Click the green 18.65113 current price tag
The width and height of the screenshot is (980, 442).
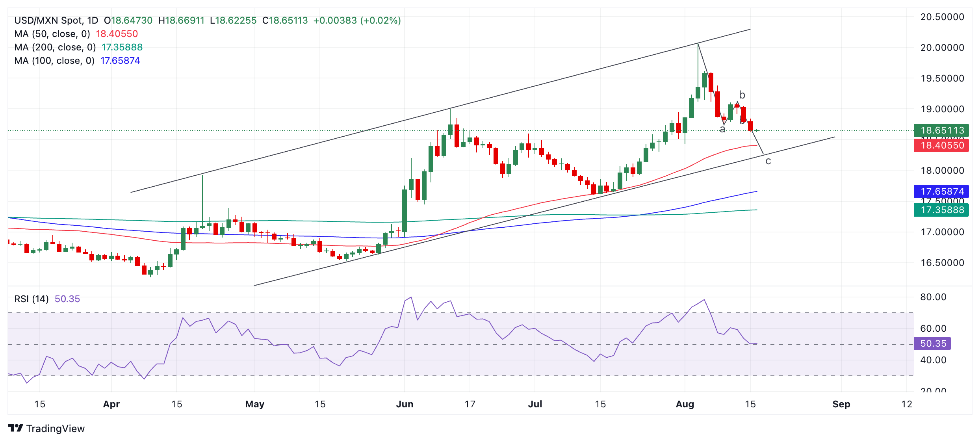(x=941, y=130)
